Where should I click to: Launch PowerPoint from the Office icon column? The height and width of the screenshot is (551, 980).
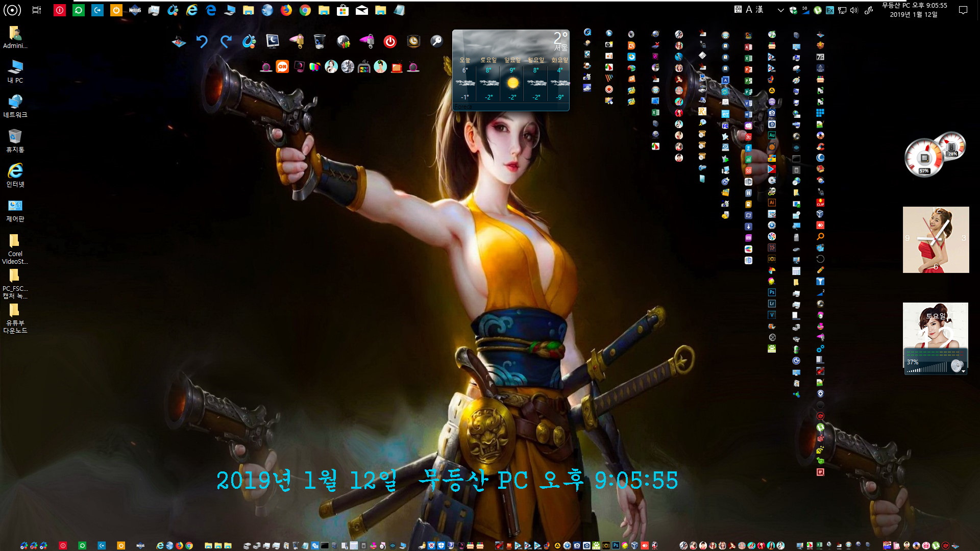748,69
